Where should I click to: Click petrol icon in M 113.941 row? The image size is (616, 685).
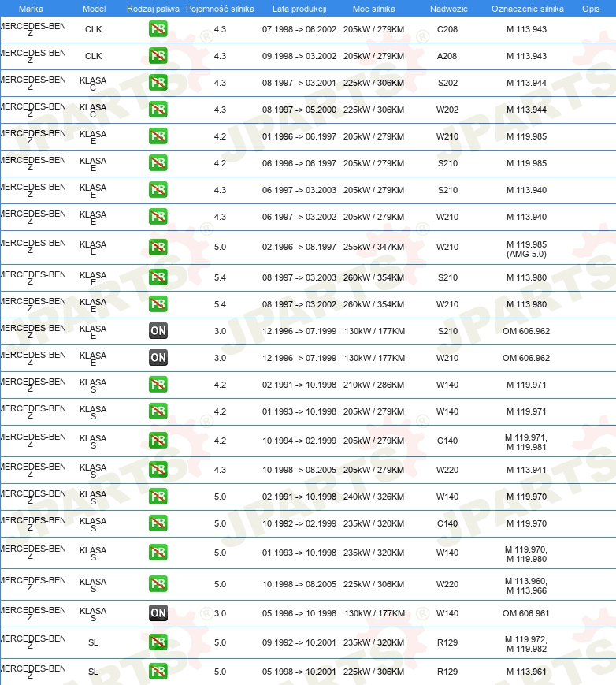tap(158, 470)
